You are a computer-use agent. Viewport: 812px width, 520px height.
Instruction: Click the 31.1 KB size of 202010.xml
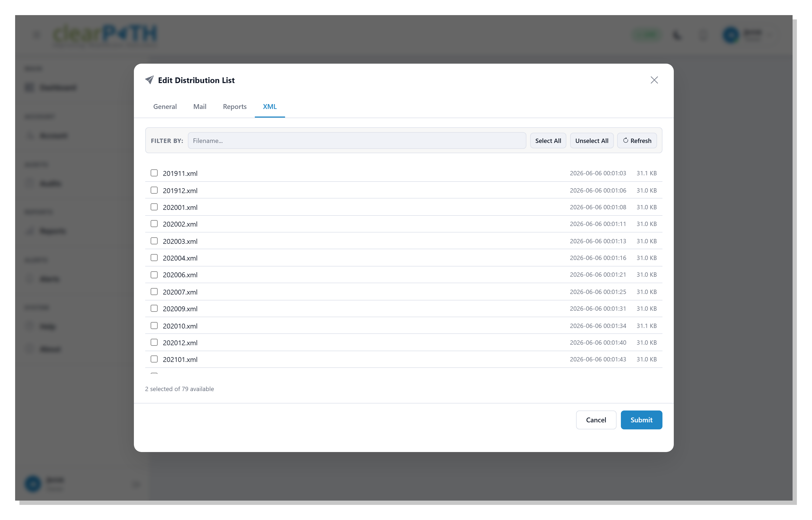(647, 326)
